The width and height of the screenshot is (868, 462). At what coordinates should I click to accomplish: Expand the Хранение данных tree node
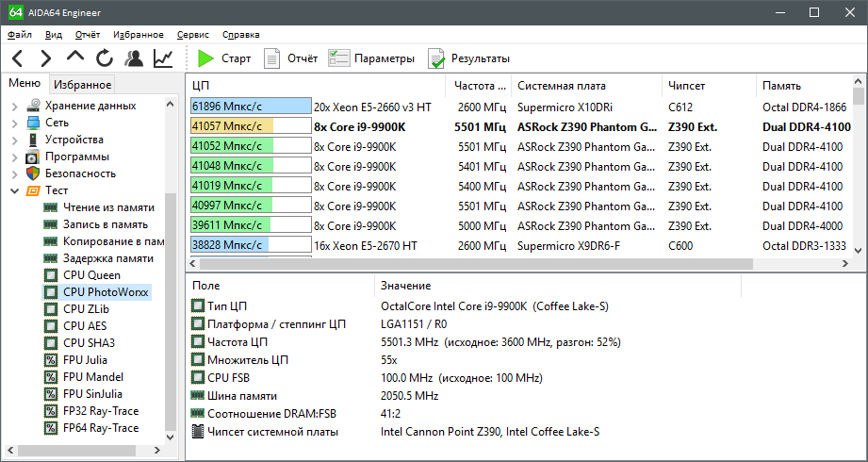click(x=14, y=106)
